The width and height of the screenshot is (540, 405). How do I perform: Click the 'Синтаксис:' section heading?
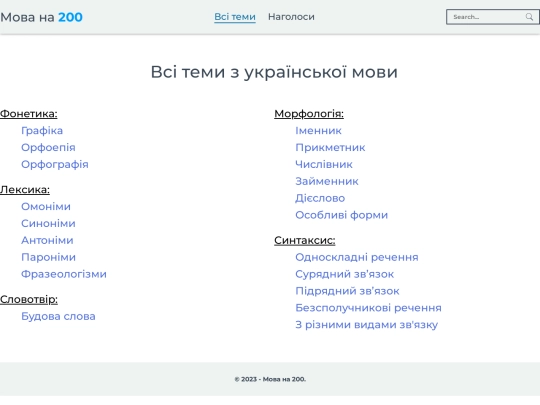304,240
